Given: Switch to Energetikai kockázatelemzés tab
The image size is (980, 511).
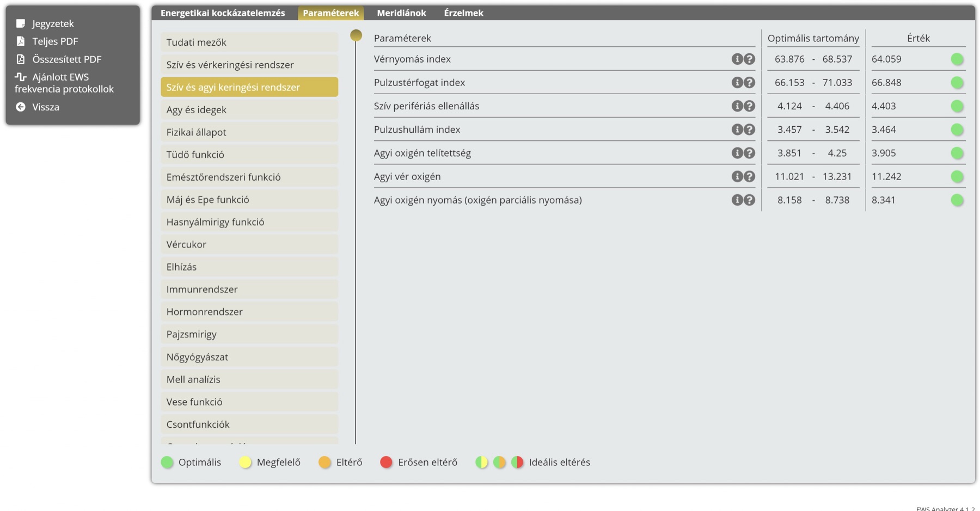Looking at the screenshot, I should [223, 13].
